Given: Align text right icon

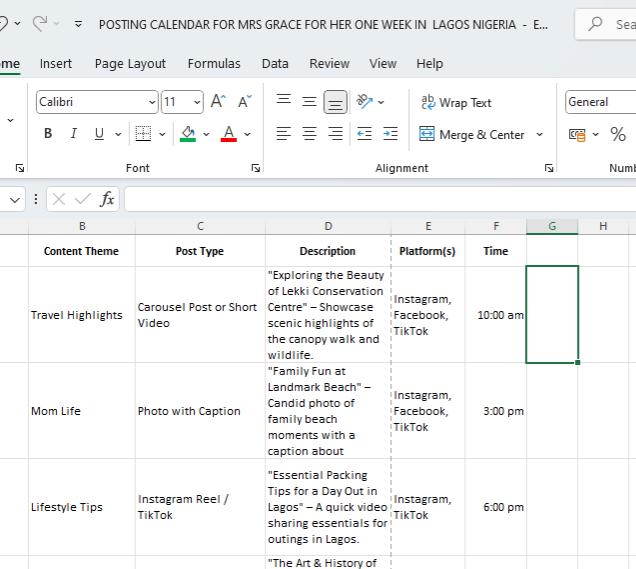Looking at the screenshot, I should tap(335, 133).
